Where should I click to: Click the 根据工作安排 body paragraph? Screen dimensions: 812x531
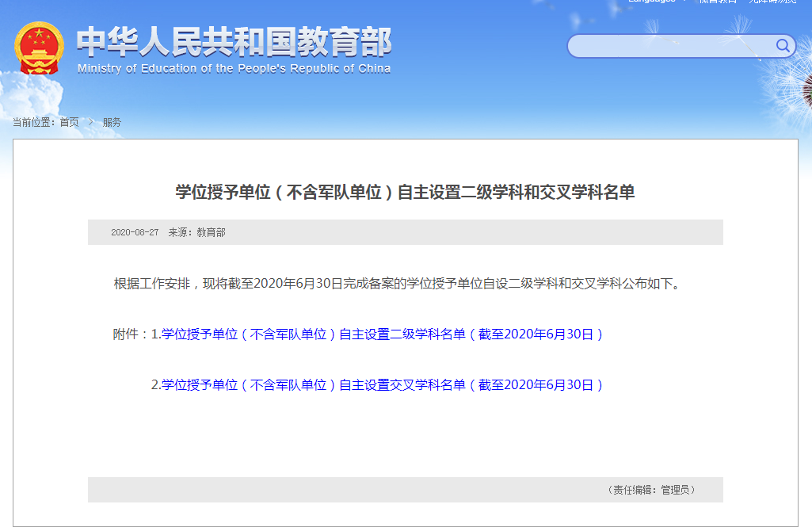tap(396, 284)
